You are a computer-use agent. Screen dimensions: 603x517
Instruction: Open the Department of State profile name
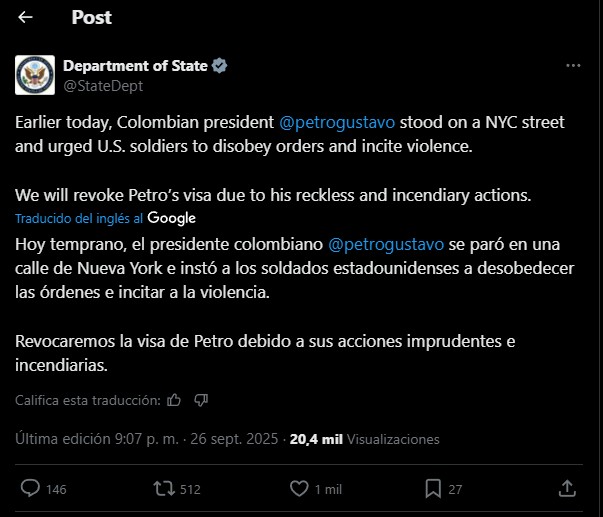tap(135, 66)
